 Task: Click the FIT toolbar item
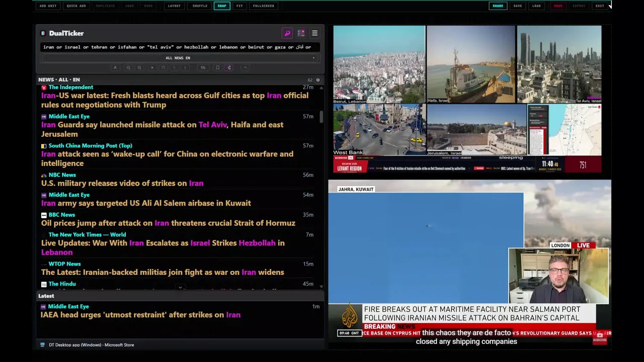click(239, 6)
